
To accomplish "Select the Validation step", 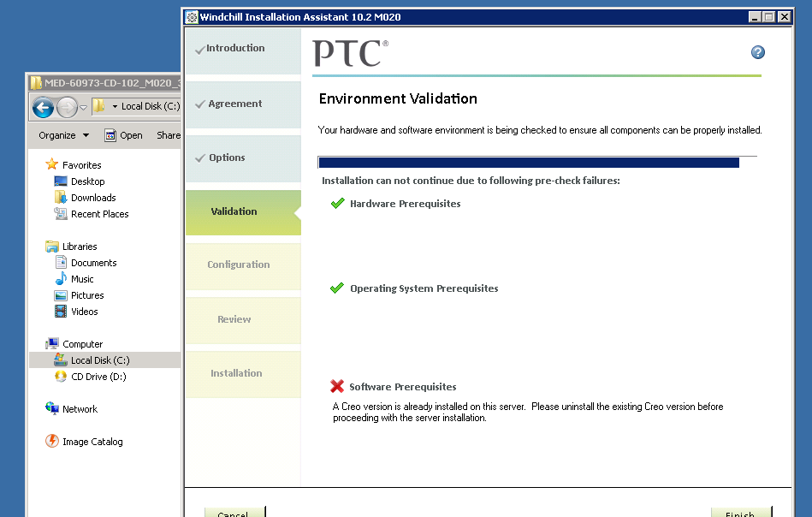I will click(243, 212).
